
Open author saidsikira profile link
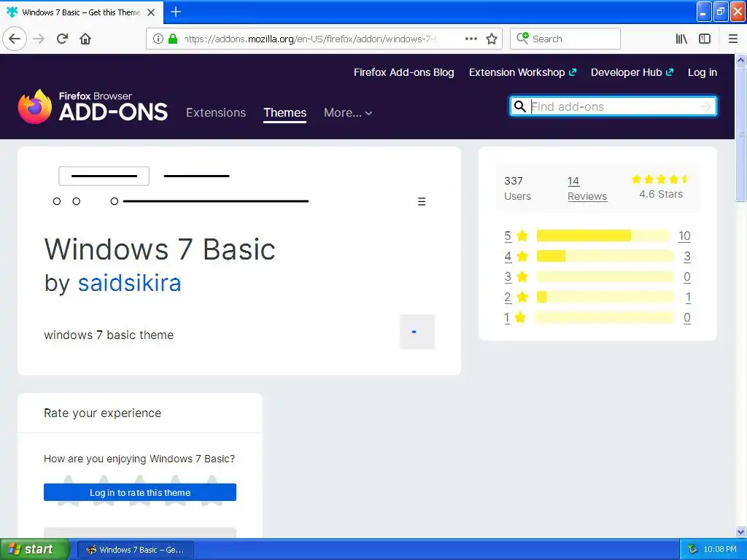coord(130,283)
